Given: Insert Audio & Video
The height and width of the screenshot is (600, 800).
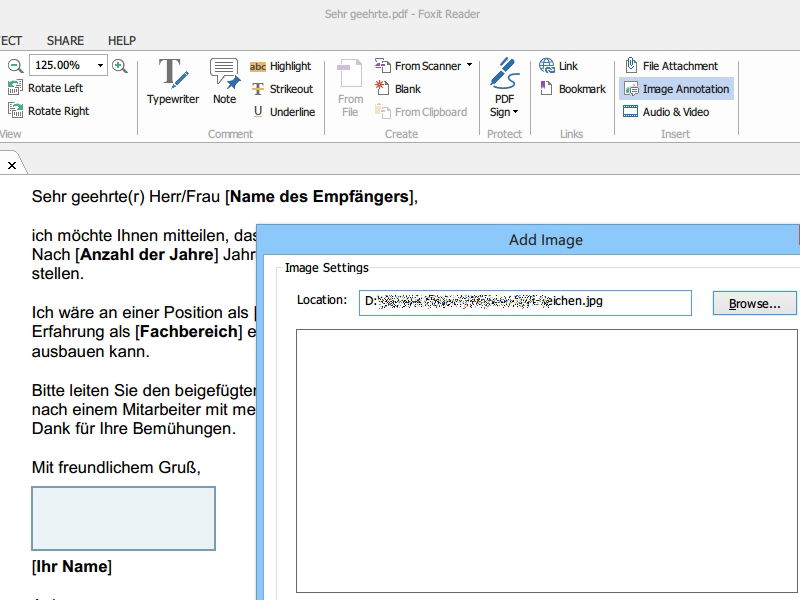Looking at the screenshot, I should click(666, 112).
